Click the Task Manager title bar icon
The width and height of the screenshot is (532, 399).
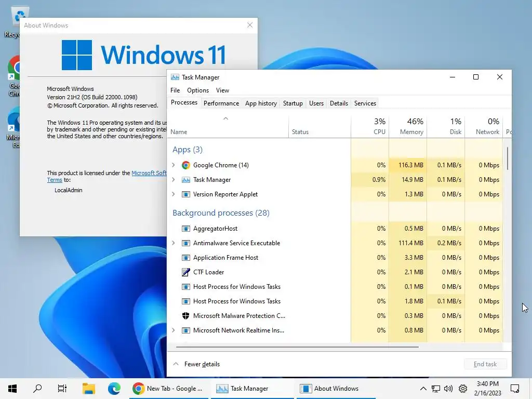175,77
